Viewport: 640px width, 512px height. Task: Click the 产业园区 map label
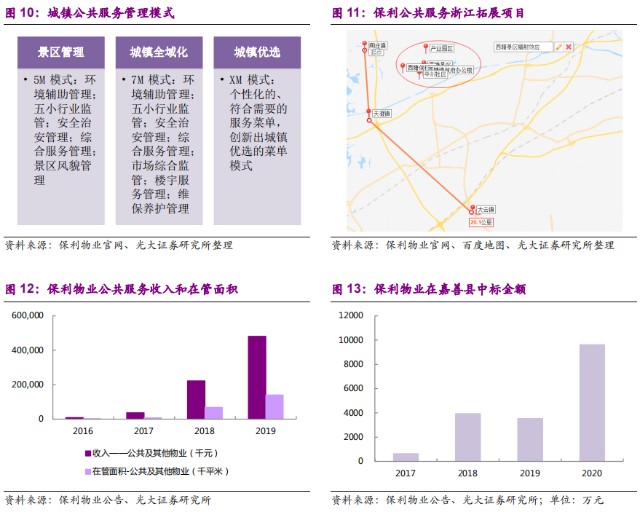[x=442, y=48]
